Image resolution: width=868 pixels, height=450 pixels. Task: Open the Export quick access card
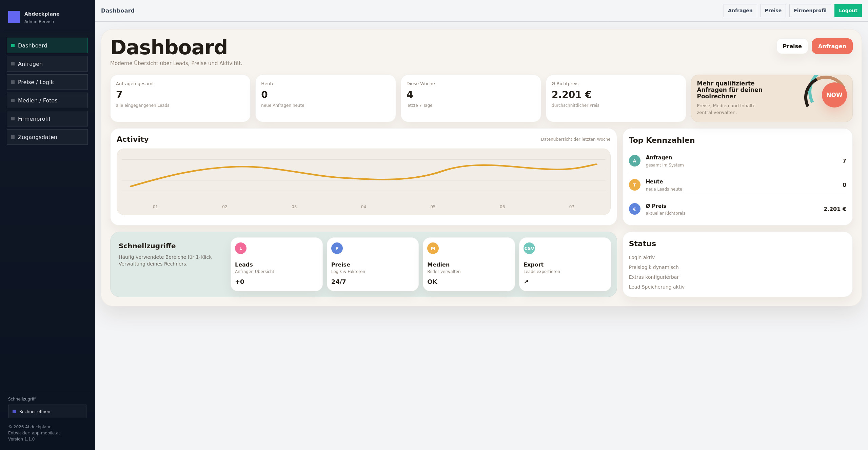click(x=565, y=264)
